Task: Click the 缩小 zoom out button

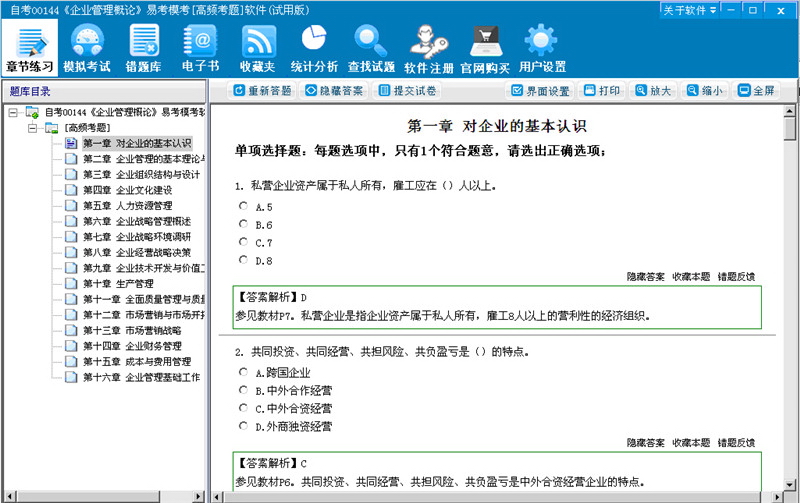Action: pyautogui.click(x=705, y=91)
